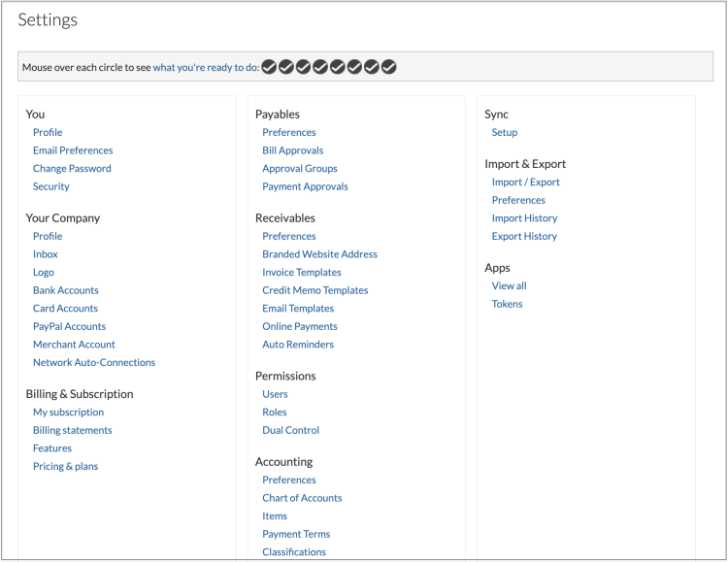Open Billing statements

click(73, 431)
